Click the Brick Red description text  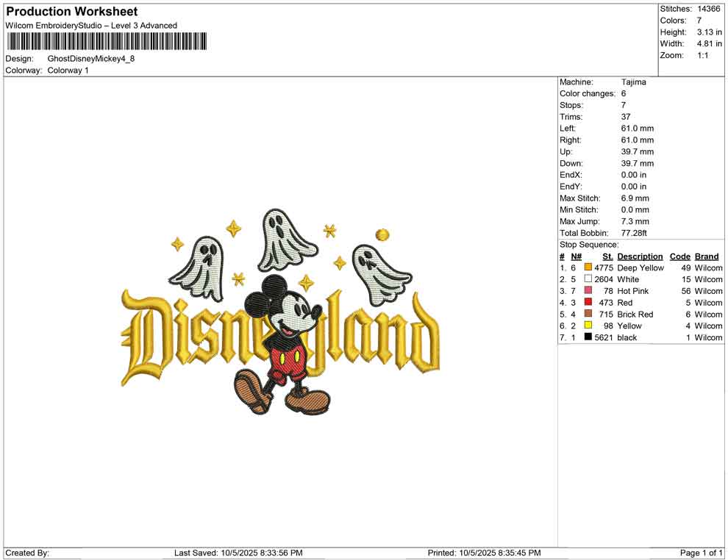[635, 314]
